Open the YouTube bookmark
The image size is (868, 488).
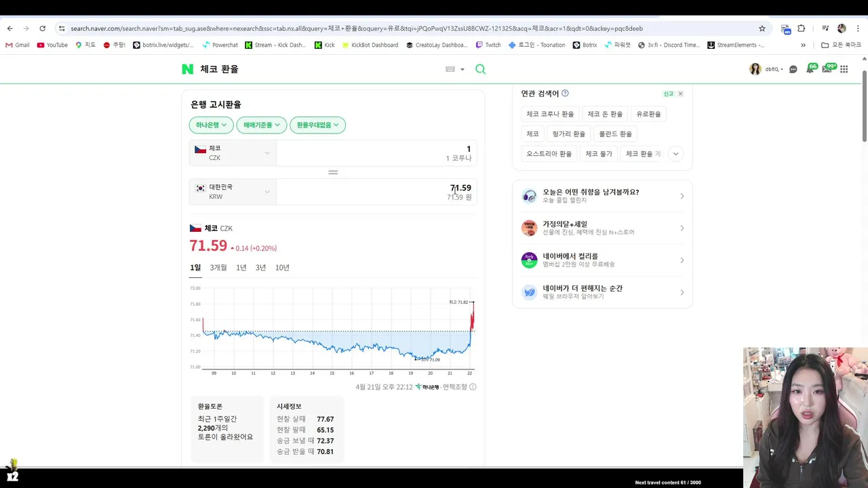click(x=52, y=45)
